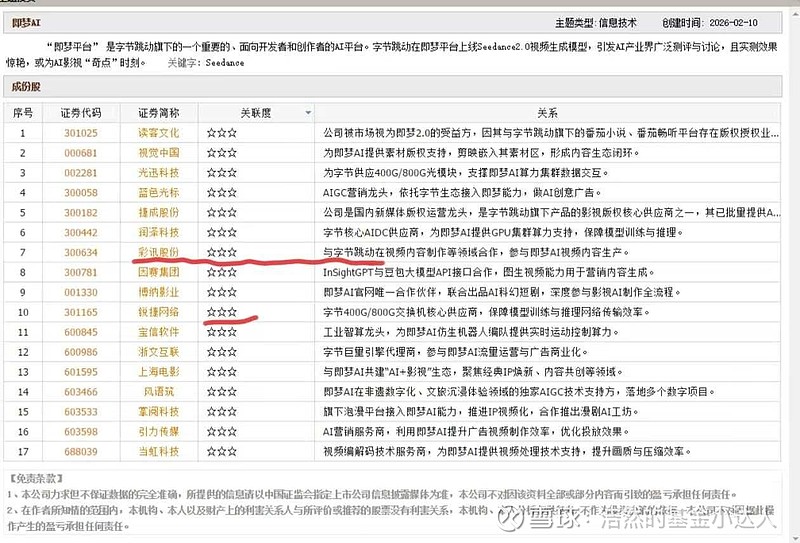Open stock code 603598
The width and height of the screenshot is (800, 543).
pyautogui.click(x=81, y=432)
